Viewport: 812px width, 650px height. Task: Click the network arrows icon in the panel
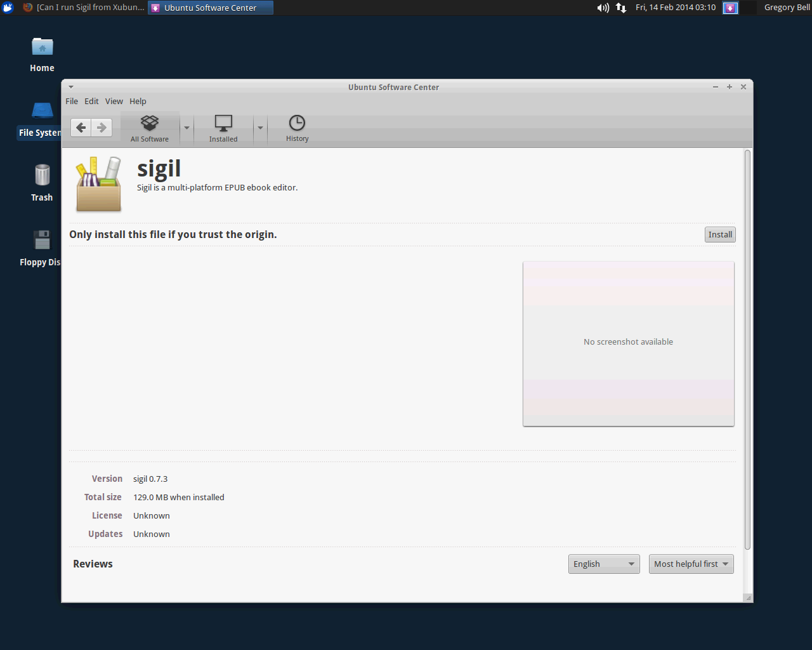pyautogui.click(x=621, y=8)
